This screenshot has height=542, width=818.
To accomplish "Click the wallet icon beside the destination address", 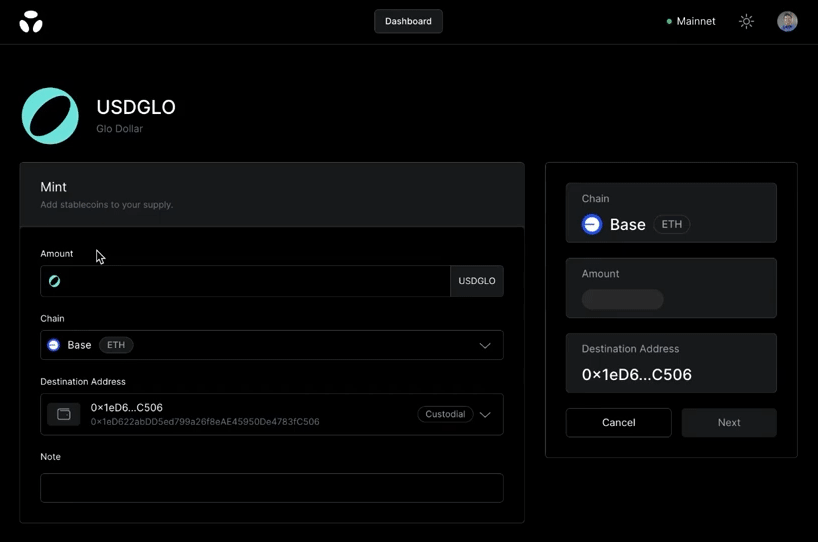I will [x=64, y=414].
